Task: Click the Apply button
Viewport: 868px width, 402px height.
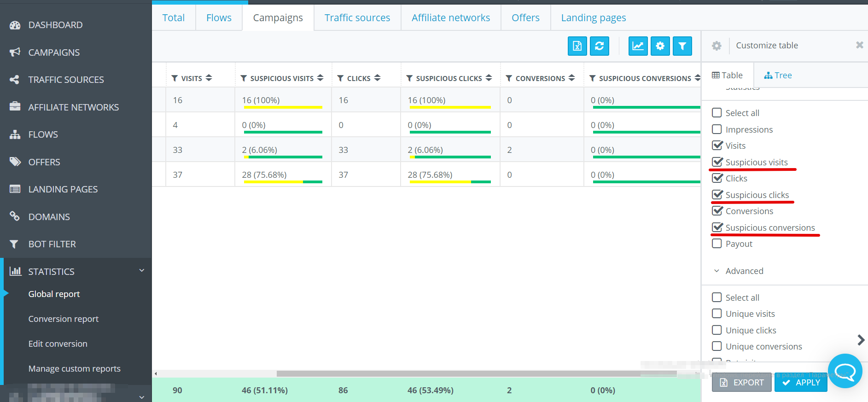Action: coord(801,382)
